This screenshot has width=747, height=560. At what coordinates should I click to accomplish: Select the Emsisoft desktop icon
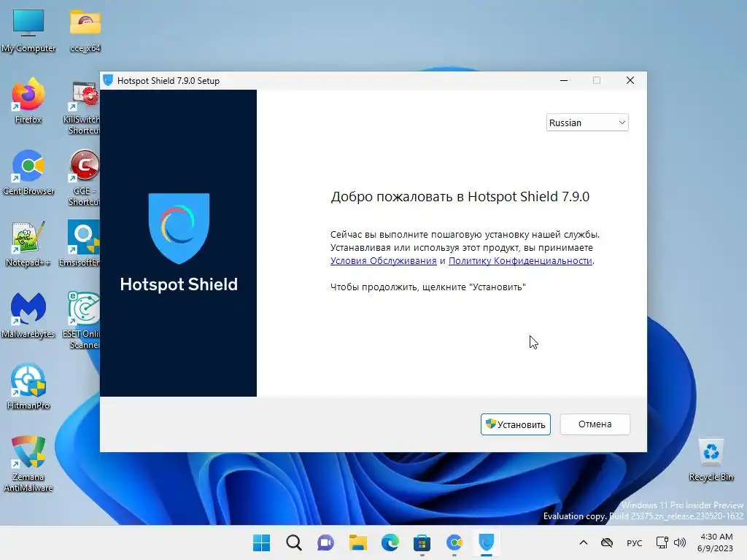pyautogui.click(x=80, y=244)
